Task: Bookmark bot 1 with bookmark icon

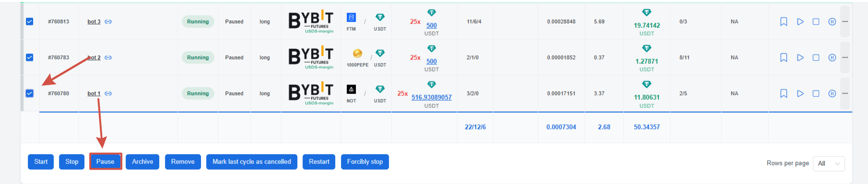Action: [x=784, y=93]
